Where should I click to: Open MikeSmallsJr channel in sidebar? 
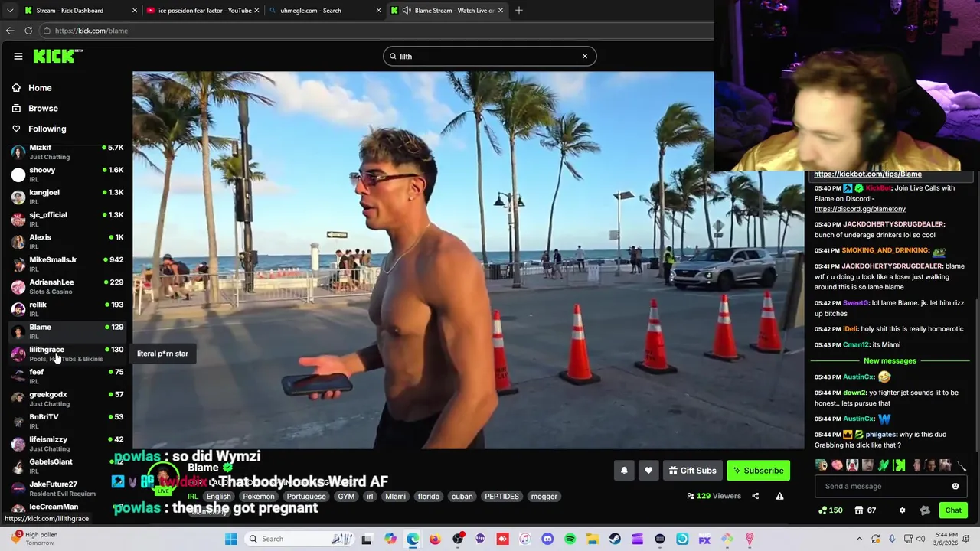point(67,264)
